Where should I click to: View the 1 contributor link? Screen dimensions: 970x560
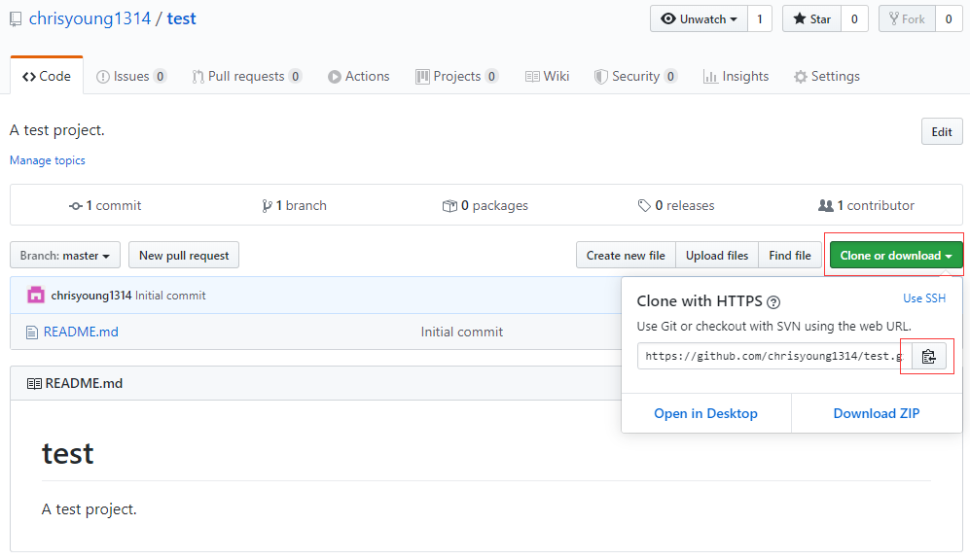coord(866,205)
